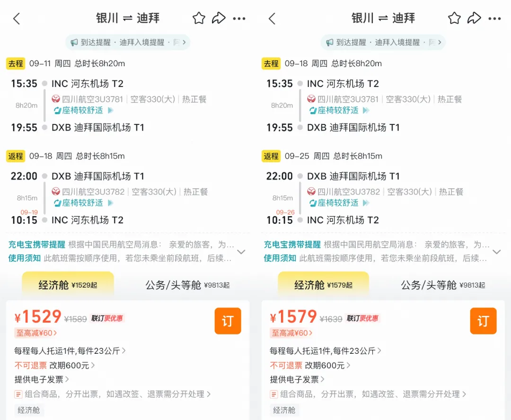Click the 四川航空 airline logo icon
The image size is (511, 420).
tap(57, 99)
